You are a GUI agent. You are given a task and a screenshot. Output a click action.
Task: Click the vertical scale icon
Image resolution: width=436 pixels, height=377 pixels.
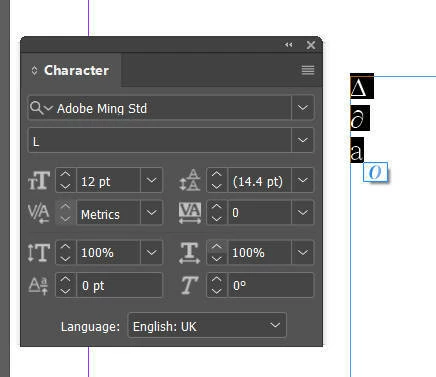pyautogui.click(x=39, y=252)
